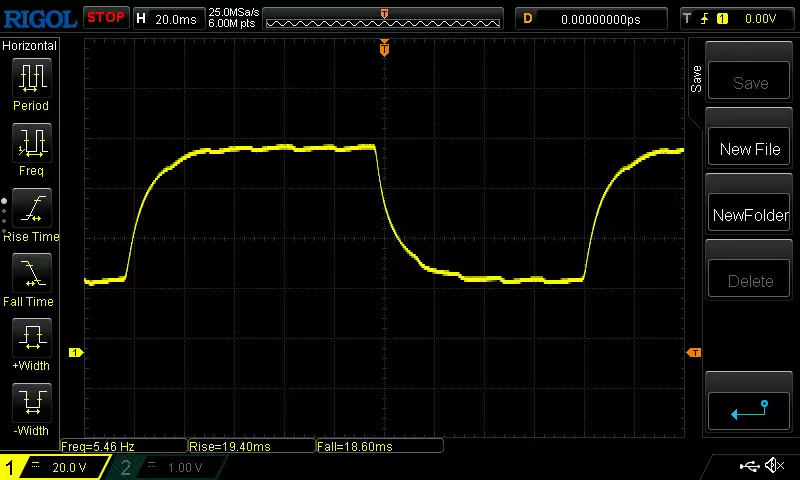This screenshot has height=480, width=800.
Task: Select the Freq measurement icon
Action: tap(31, 144)
